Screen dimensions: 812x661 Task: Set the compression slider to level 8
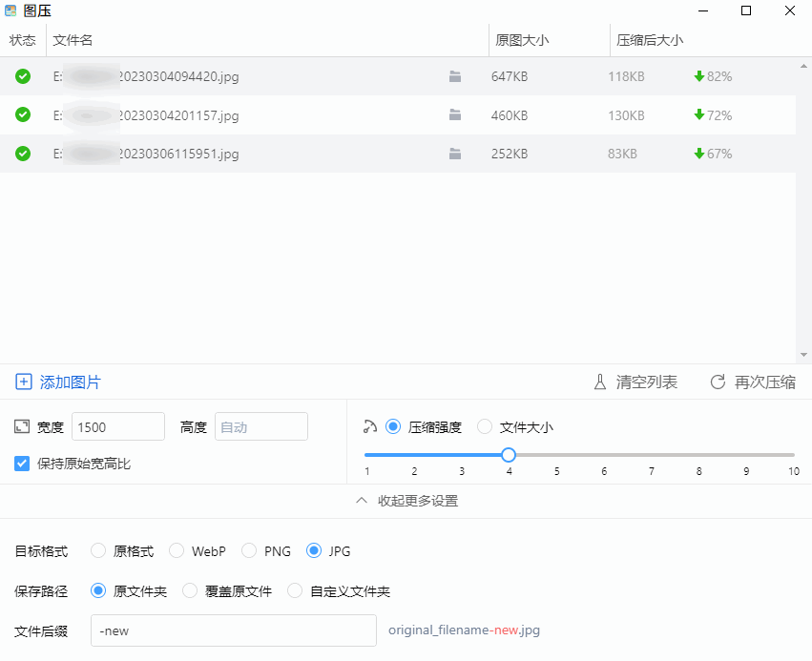coord(699,455)
